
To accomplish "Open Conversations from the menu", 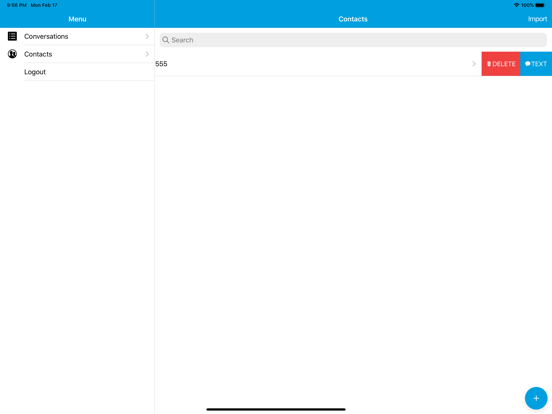I will click(x=77, y=36).
